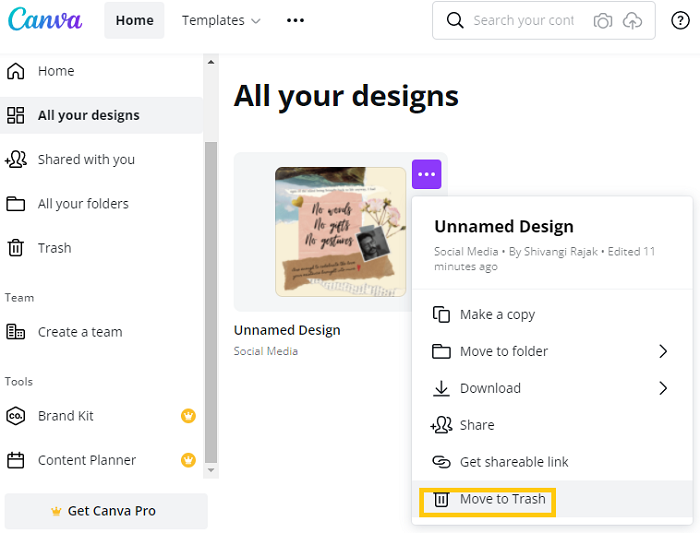Go to the Home tab

(x=134, y=20)
